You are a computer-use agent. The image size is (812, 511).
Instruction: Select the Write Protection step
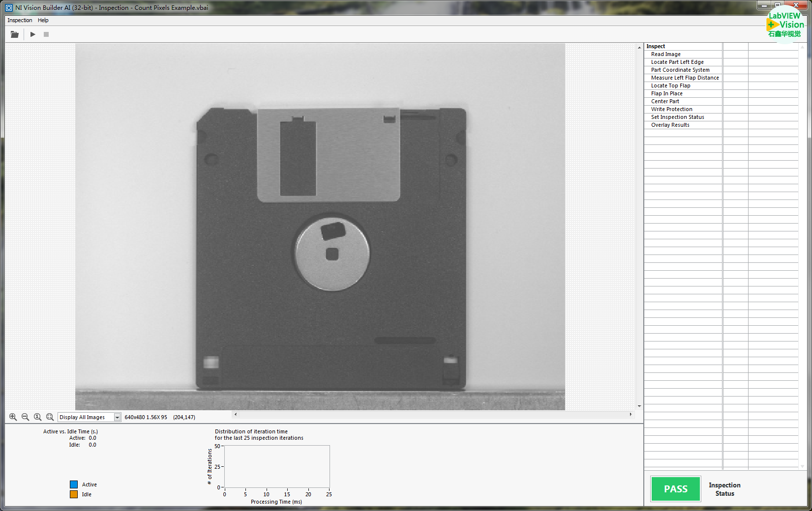tap(671, 109)
